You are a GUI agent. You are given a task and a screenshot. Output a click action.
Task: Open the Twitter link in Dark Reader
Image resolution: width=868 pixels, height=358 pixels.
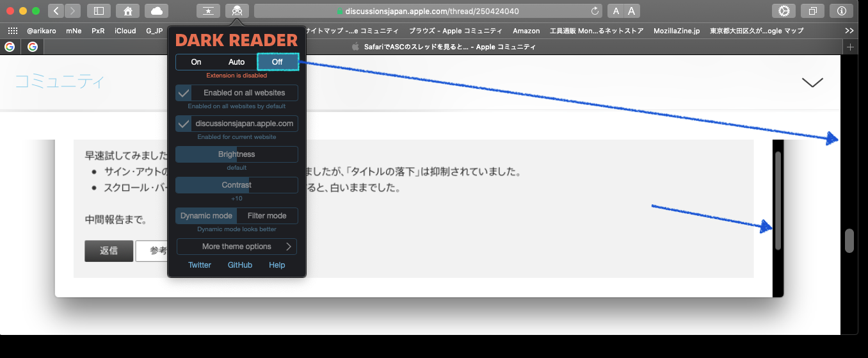click(x=200, y=265)
